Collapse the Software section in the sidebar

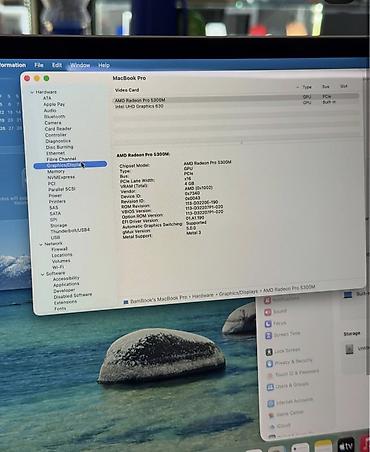[x=42, y=274]
